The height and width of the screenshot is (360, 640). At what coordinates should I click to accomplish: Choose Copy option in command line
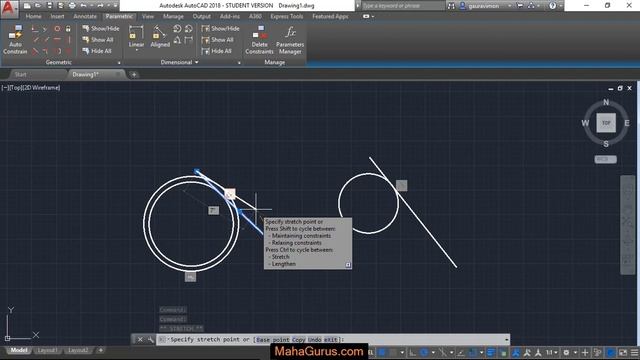[x=298, y=340]
